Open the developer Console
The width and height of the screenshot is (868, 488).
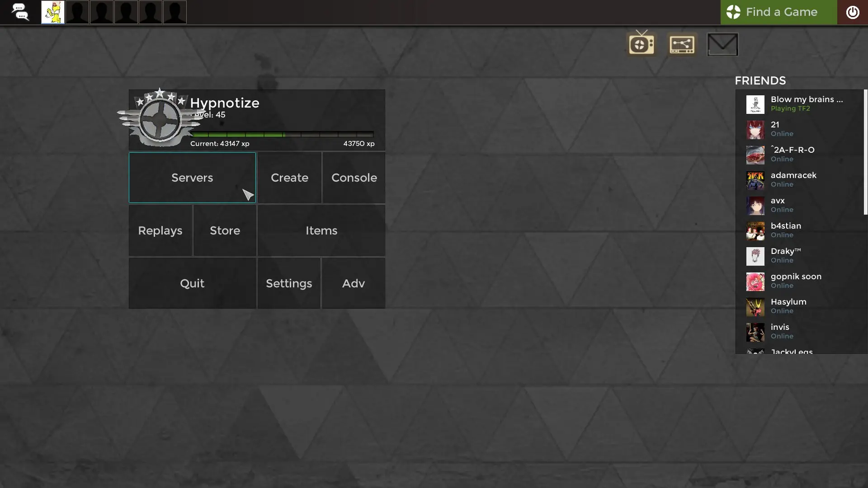coord(354,178)
